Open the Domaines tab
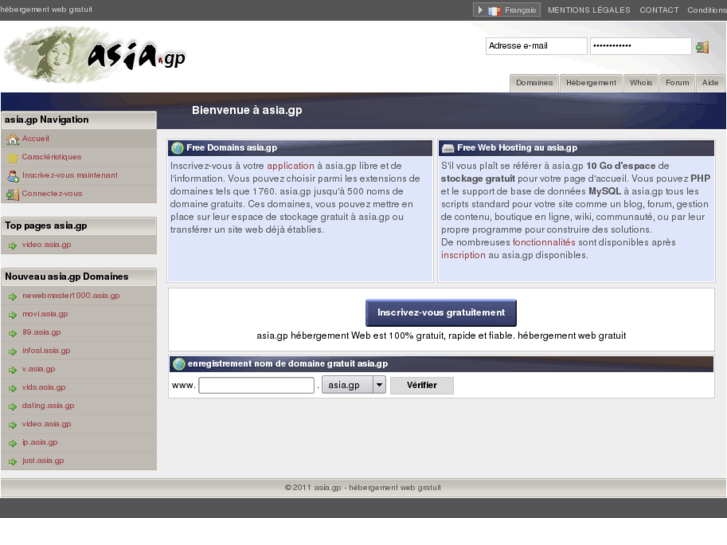 tap(534, 83)
